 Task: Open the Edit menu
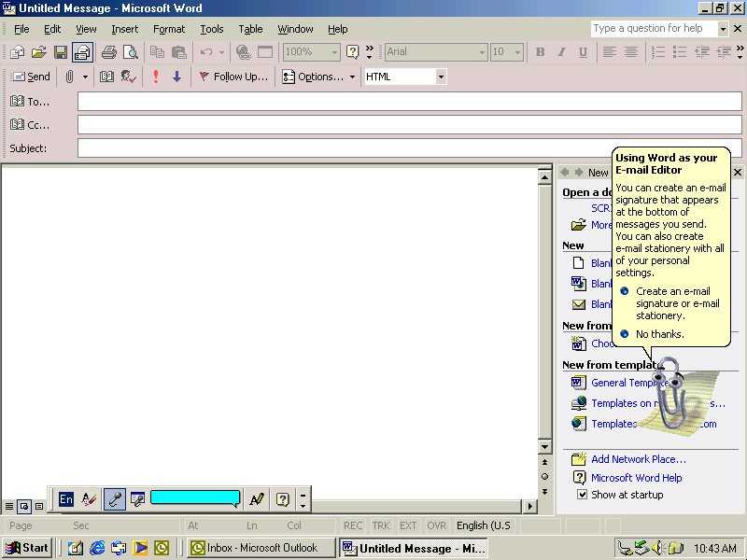(52, 29)
